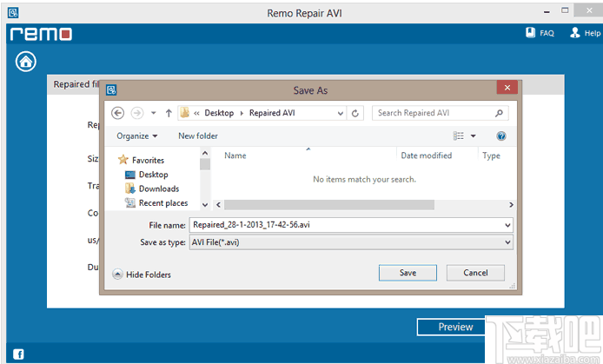
Task: Click the breadcrumb back chevrons
Action: tap(196, 114)
